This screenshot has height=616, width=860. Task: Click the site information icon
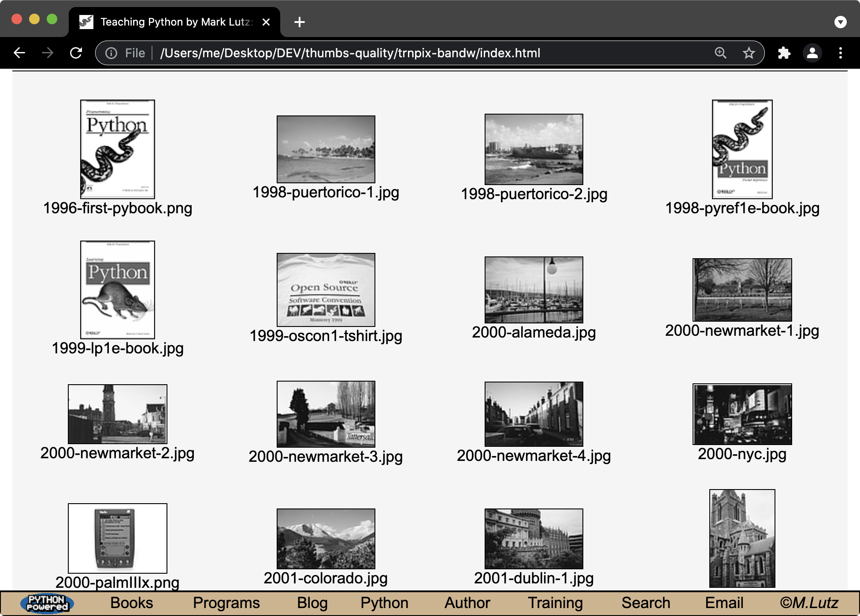point(111,53)
